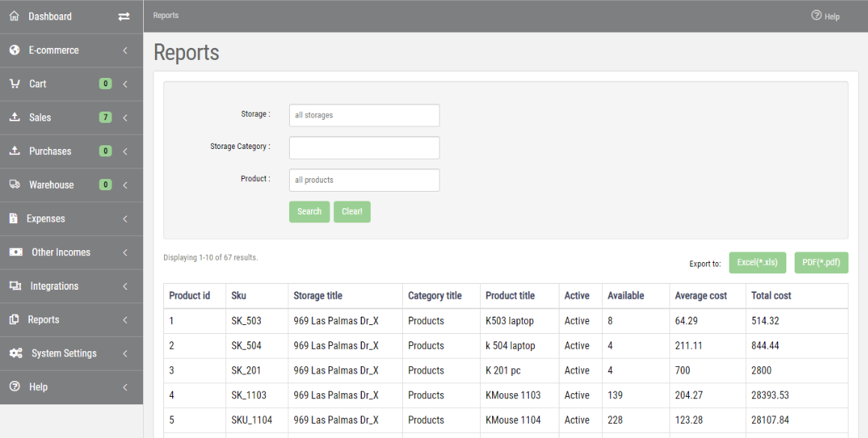Expand the E-commerce menu chevron
This screenshot has height=438, width=868.
click(127, 49)
